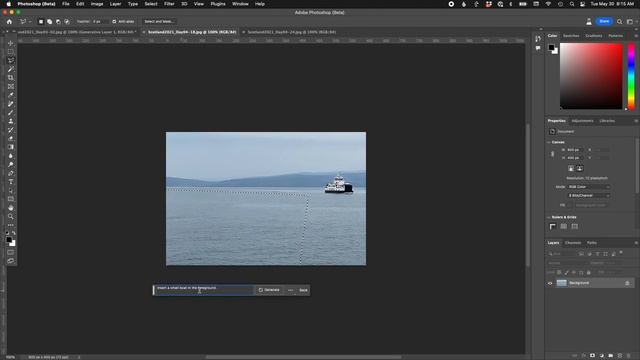Open the workspace switcher in the options bar
The height and width of the screenshot is (360, 640).
[630, 22]
